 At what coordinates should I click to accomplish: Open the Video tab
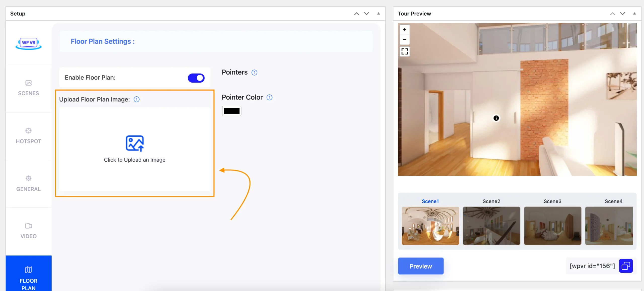click(28, 231)
